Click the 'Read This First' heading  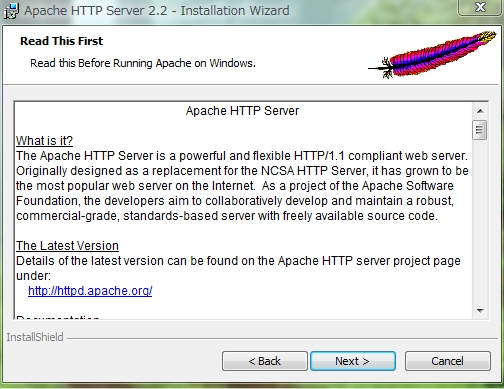[62, 41]
